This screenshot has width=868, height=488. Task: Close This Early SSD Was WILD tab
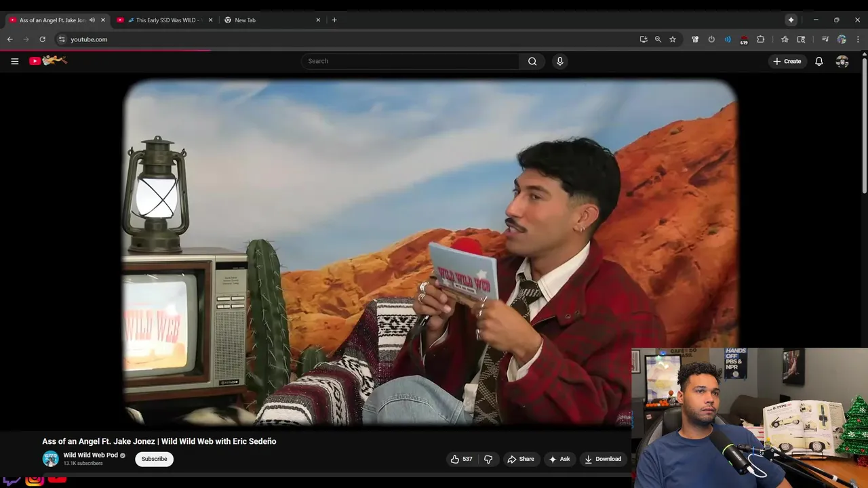(210, 20)
